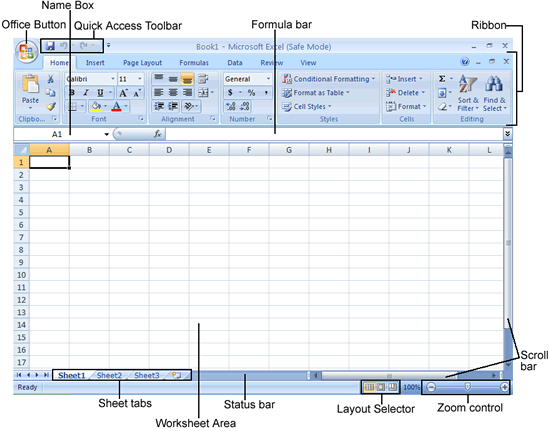Viewport: 550px width, 431px height.
Task: Customize Quick Access Toolbar dropdown arrow
Action: 108,45
